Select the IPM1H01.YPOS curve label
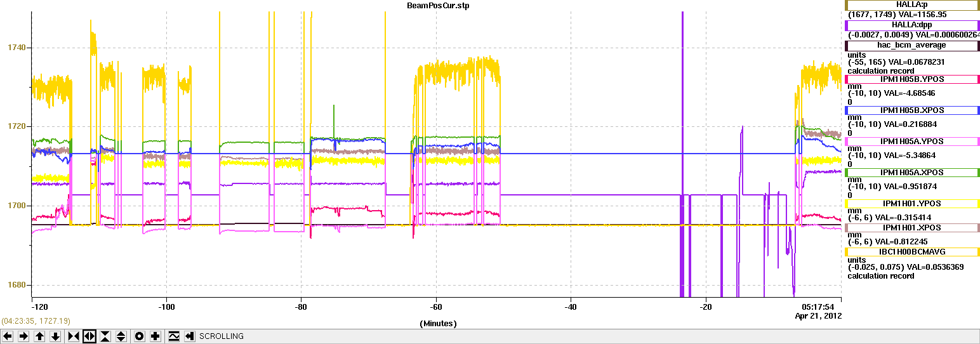980x344 pixels. click(x=911, y=204)
